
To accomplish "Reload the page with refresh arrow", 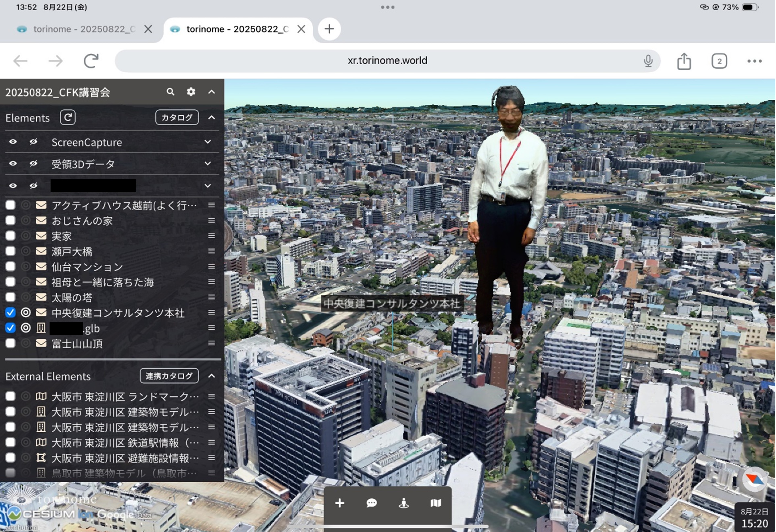I will click(x=91, y=61).
